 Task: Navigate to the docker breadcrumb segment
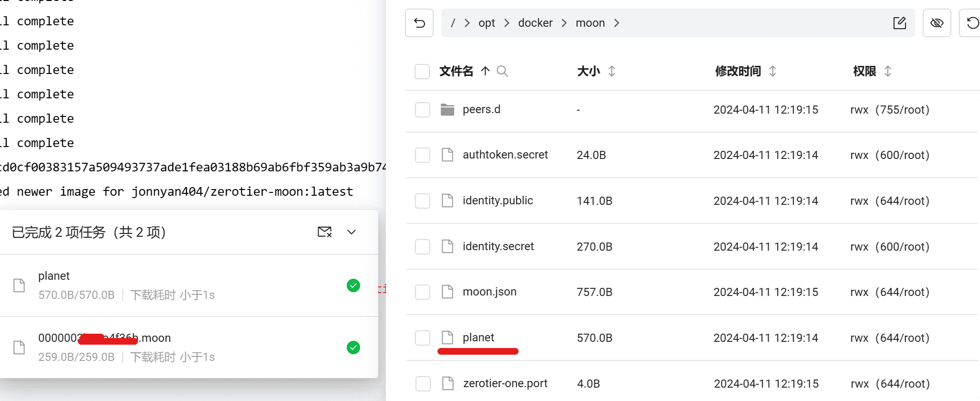coord(535,23)
